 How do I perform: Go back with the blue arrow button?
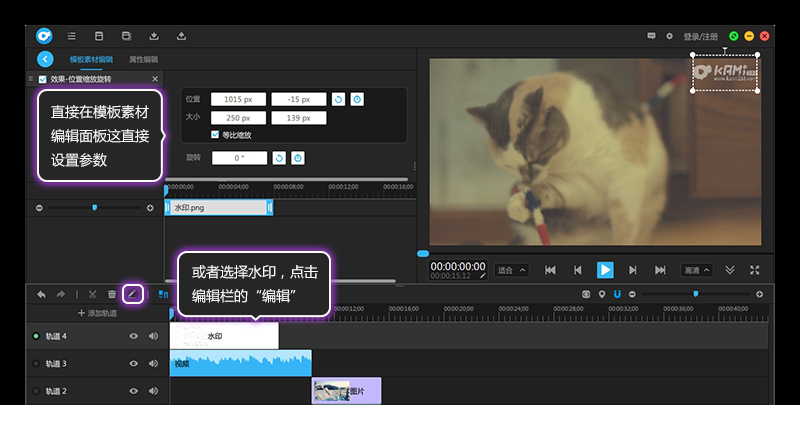pos(45,59)
